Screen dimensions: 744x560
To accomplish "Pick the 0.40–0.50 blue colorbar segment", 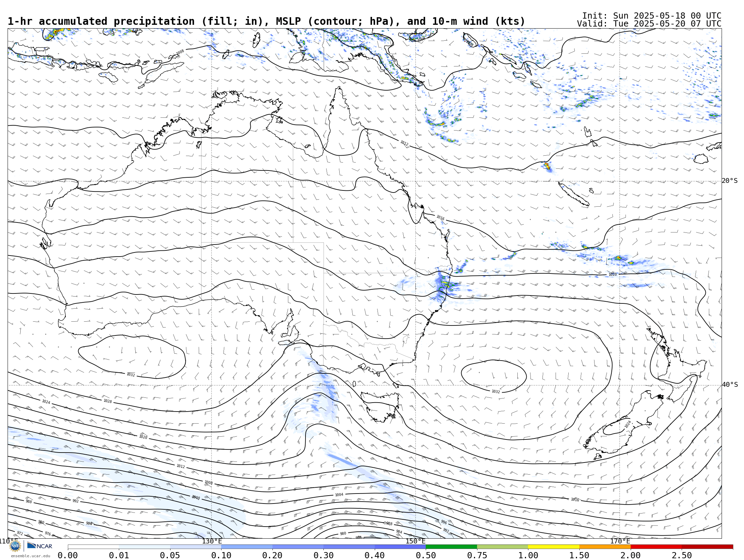I will 400,547.
